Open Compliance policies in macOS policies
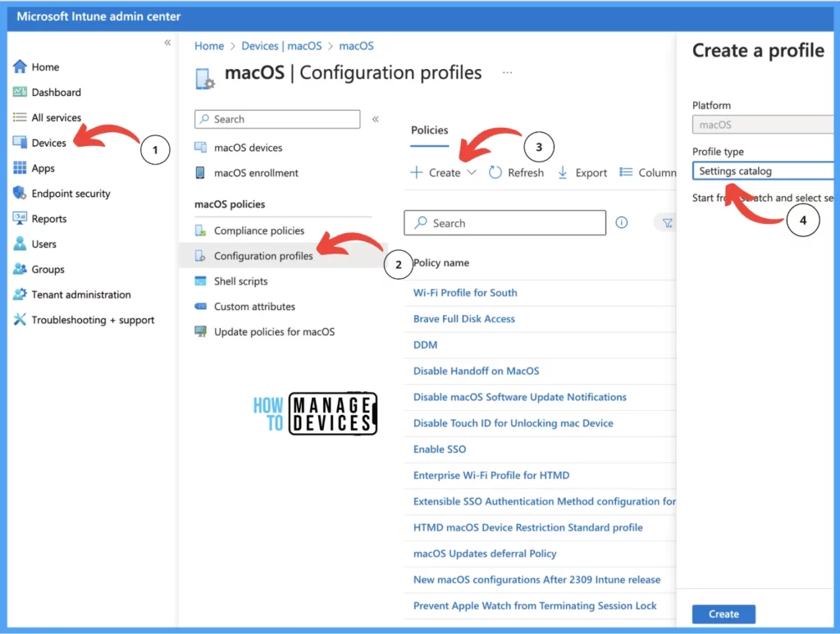 [x=258, y=230]
